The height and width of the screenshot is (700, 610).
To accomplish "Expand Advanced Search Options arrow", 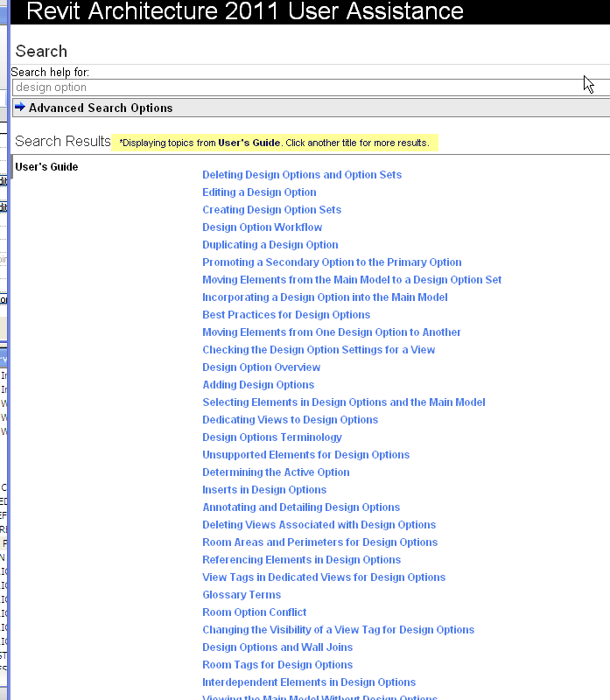I will click(20, 107).
